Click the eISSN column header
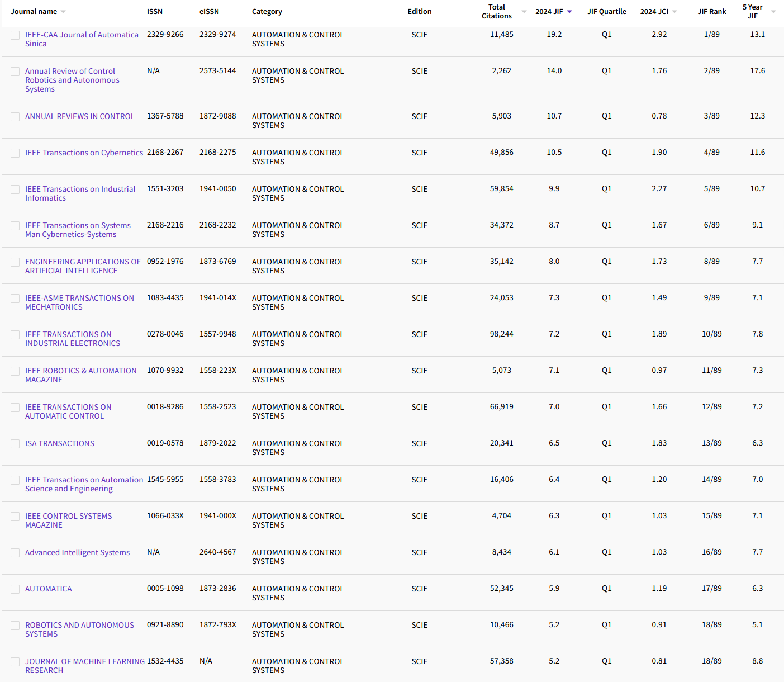Viewport: 784px width, 682px height. click(209, 11)
